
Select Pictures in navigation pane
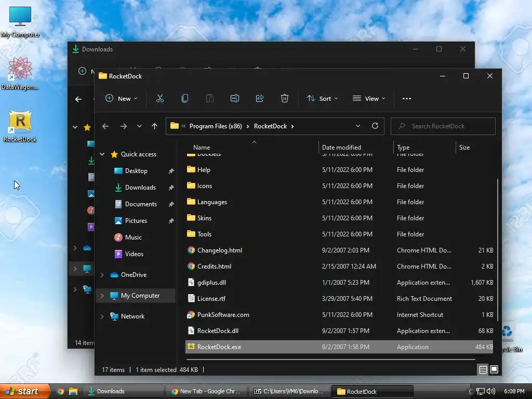pyautogui.click(x=136, y=221)
